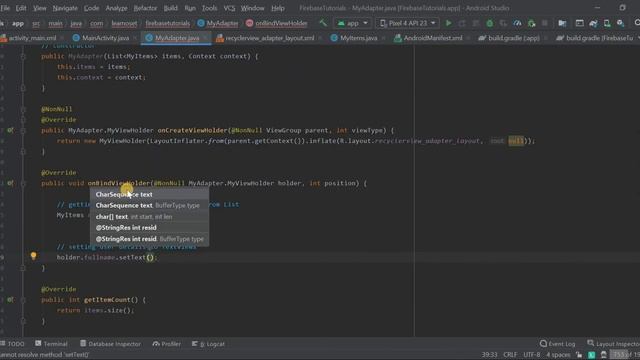Viewport: 640px width, 360px height.
Task: Open the app run configuration dropdown
Action: click(352, 23)
